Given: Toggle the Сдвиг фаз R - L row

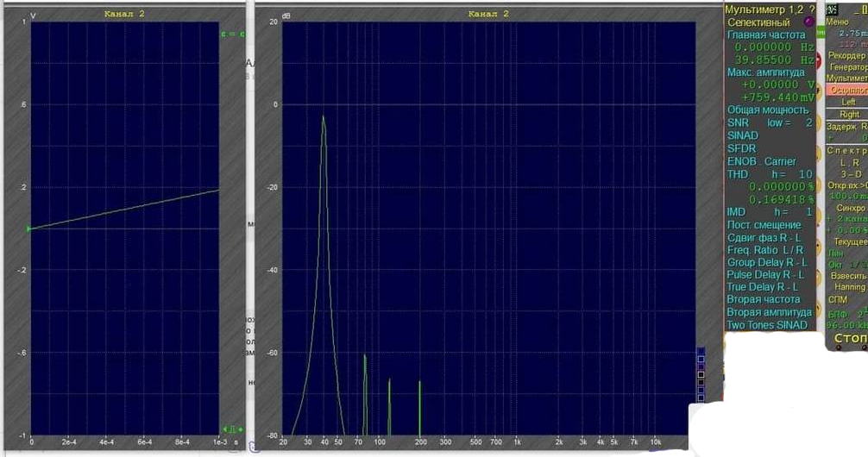Looking at the screenshot, I should pos(764,238).
